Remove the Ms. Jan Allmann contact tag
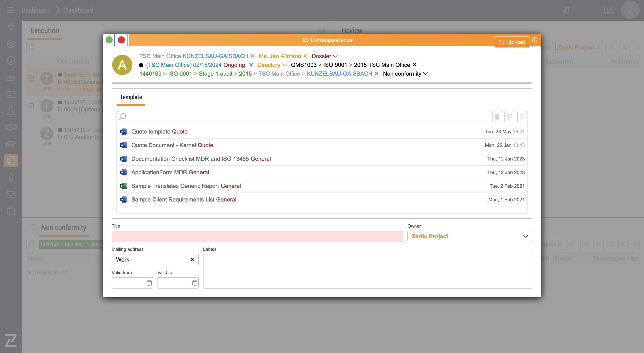 tap(305, 56)
